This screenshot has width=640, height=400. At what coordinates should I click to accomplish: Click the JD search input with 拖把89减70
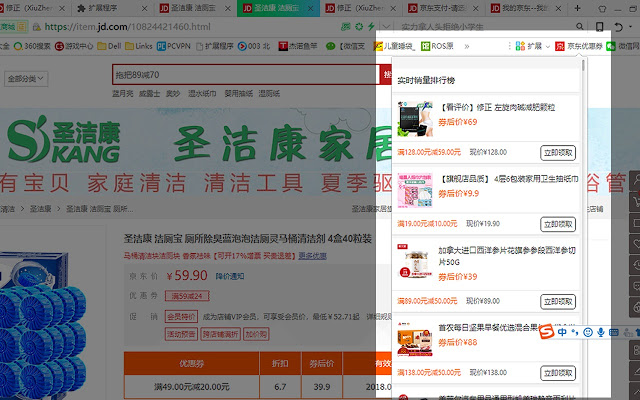[246, 75]
